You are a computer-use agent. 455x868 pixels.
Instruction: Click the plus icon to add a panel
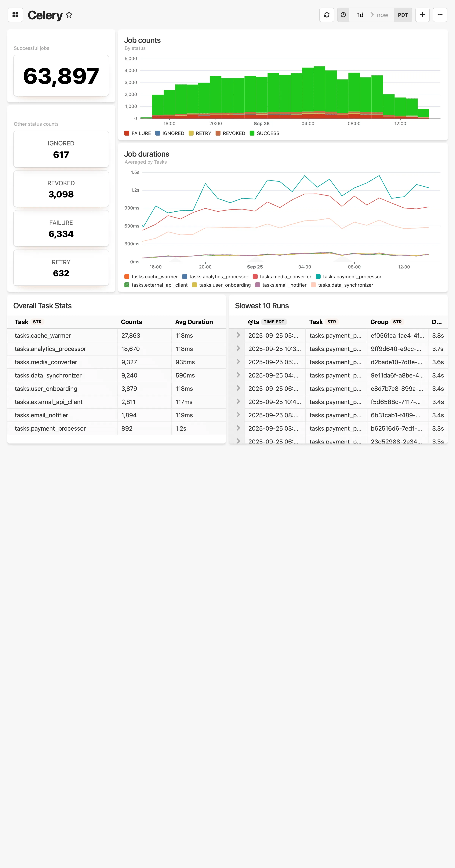pos(422,15)
